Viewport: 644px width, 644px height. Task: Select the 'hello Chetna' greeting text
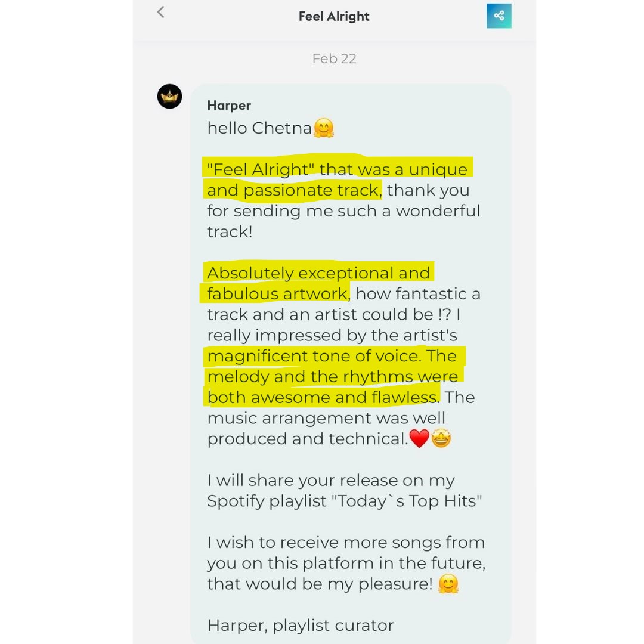259,128
